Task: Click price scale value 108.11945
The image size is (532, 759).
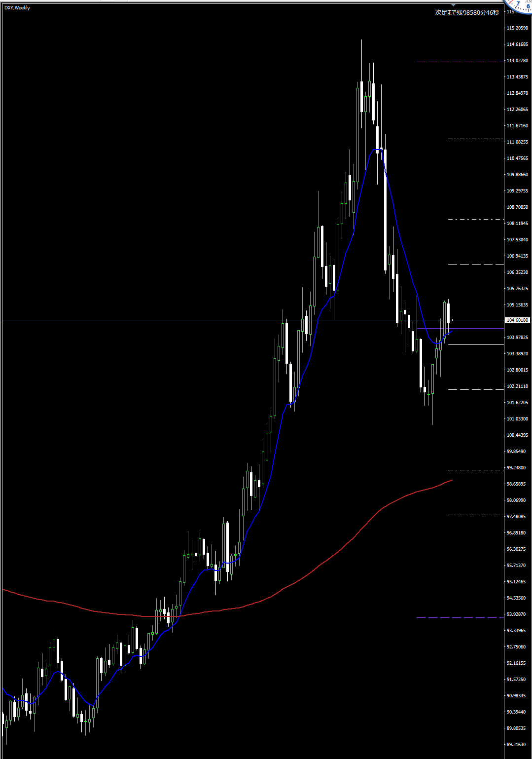Action: (x=517, y=224)
